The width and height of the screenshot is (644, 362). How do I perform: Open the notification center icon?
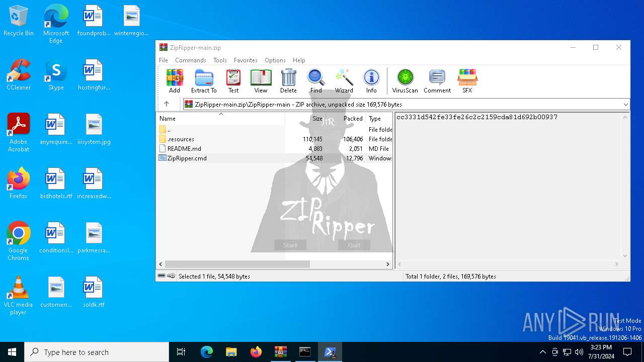(627, 352)
